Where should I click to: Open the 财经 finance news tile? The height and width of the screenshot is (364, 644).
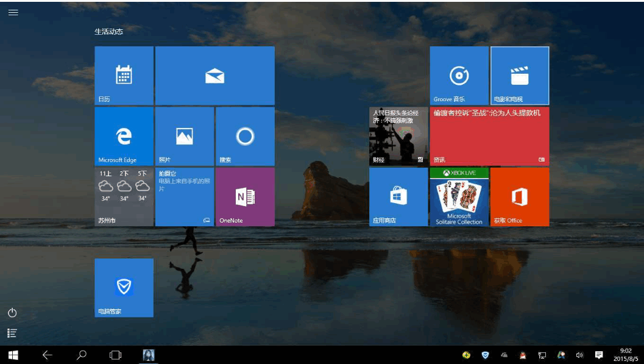(398, 137)
